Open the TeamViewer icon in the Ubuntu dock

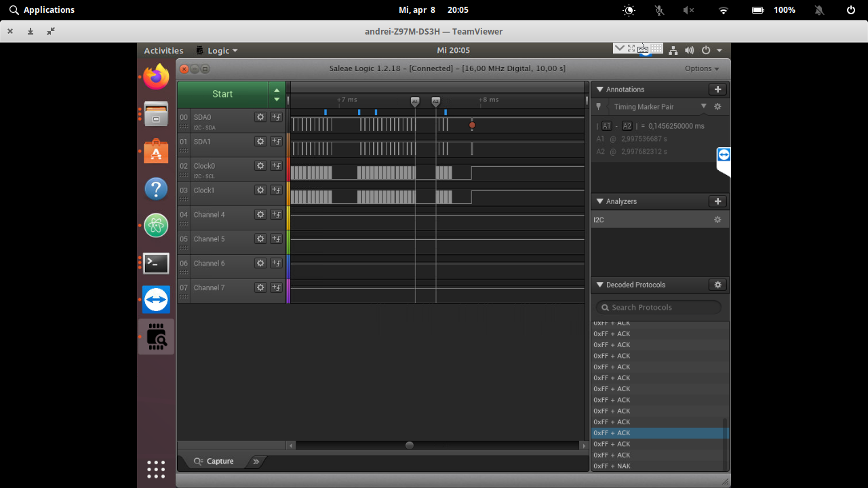(x=156, y=300)
